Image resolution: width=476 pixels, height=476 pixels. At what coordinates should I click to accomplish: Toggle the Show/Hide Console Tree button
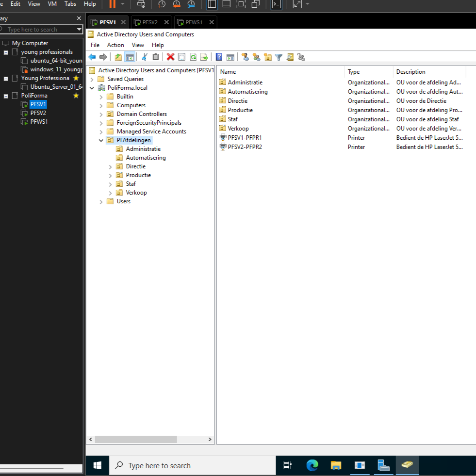pos(130,57)
